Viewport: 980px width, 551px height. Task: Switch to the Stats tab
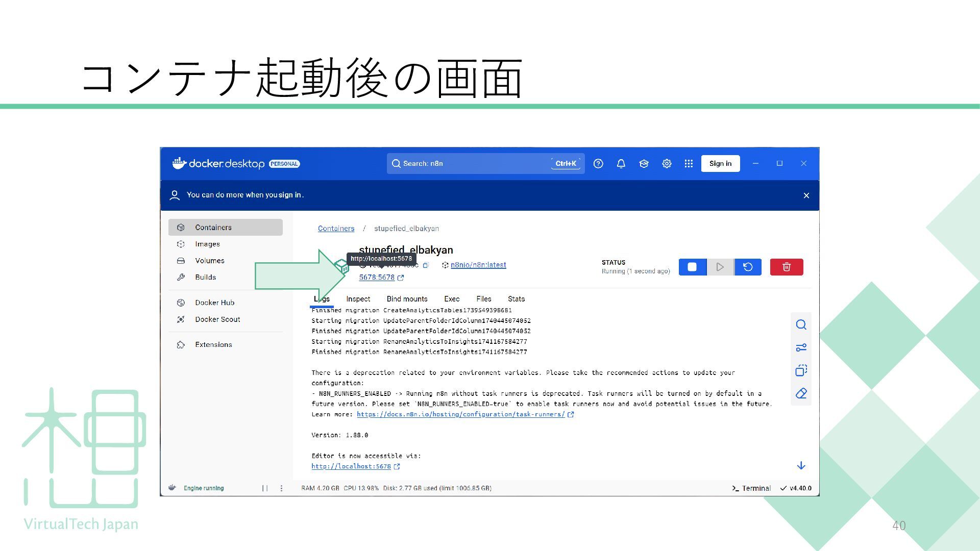pos(516,299)
